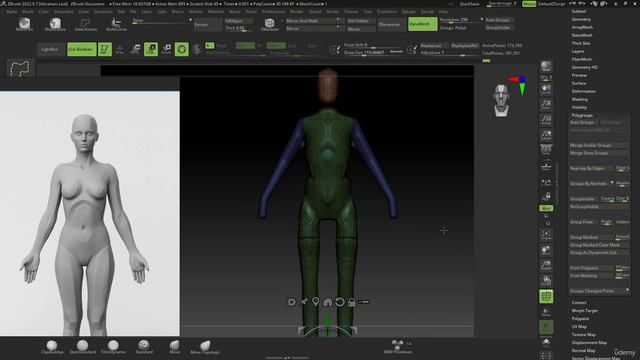Expand the Deformation section
The width and height of the screenshot is (640, 360).
(584, 91)
